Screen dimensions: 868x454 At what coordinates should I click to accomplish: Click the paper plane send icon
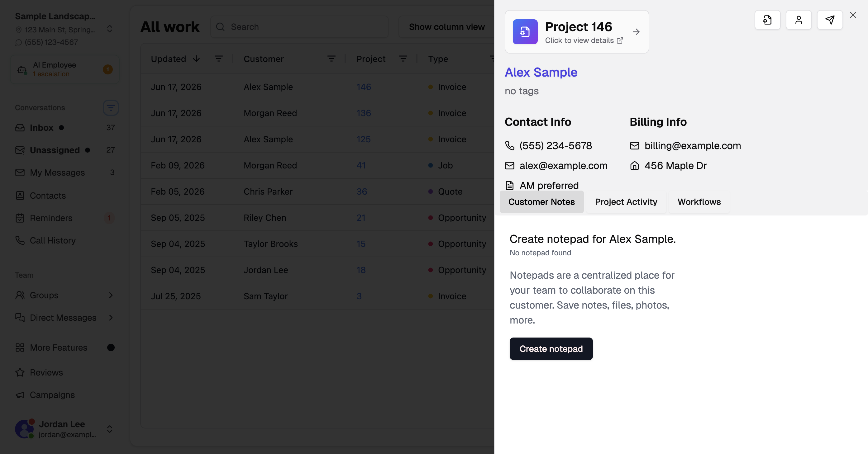pyautogui.click(x=830, y=20)
